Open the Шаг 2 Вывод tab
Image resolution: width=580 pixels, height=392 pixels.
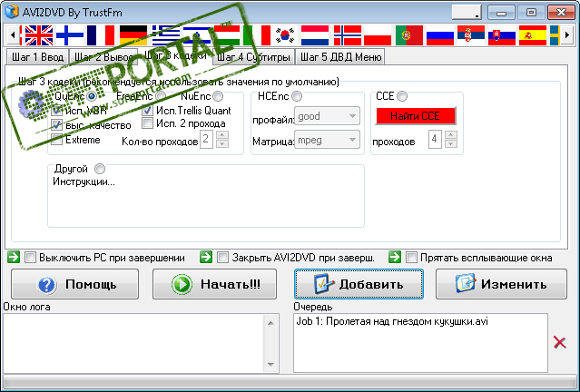tap(103, 57)
